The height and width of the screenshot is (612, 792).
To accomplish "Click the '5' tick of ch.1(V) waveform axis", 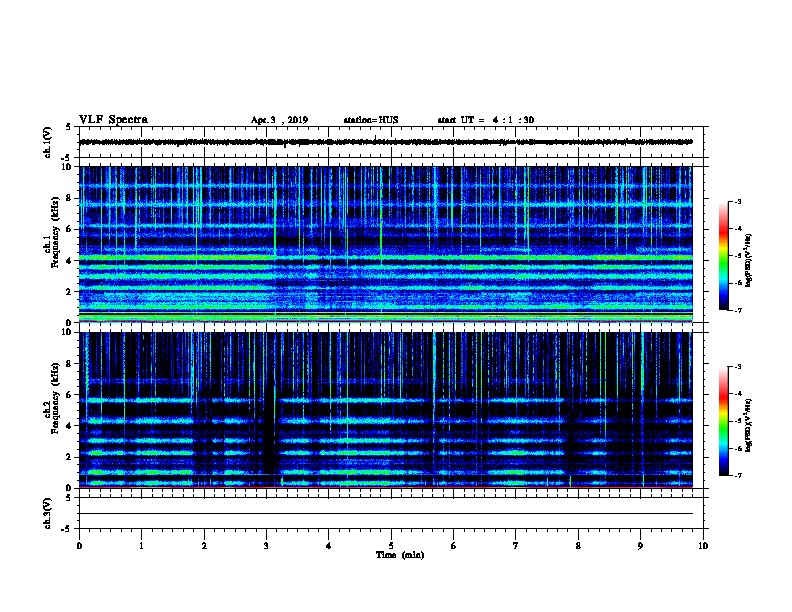I will click(x=68, y=127).
